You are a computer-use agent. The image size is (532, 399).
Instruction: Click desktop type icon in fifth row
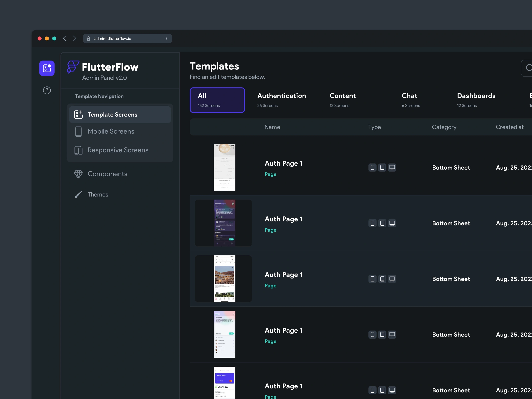pos(392,390)
